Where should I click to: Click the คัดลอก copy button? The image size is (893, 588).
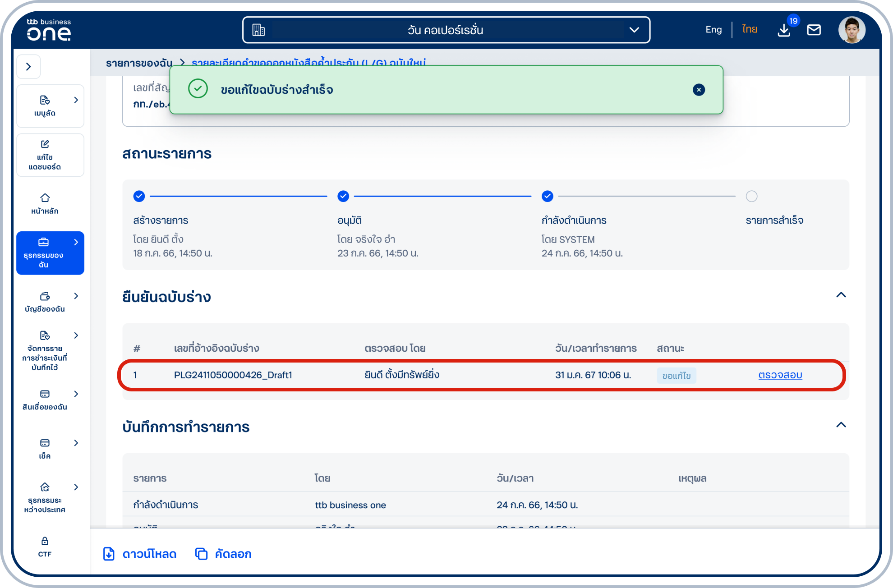(x=223, y=554)
